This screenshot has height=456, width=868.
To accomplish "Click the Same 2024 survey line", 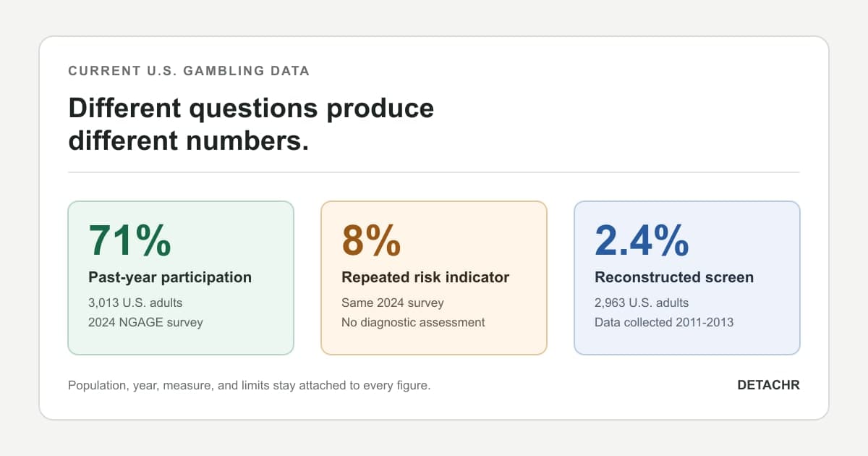I will [x=393, y=303].
